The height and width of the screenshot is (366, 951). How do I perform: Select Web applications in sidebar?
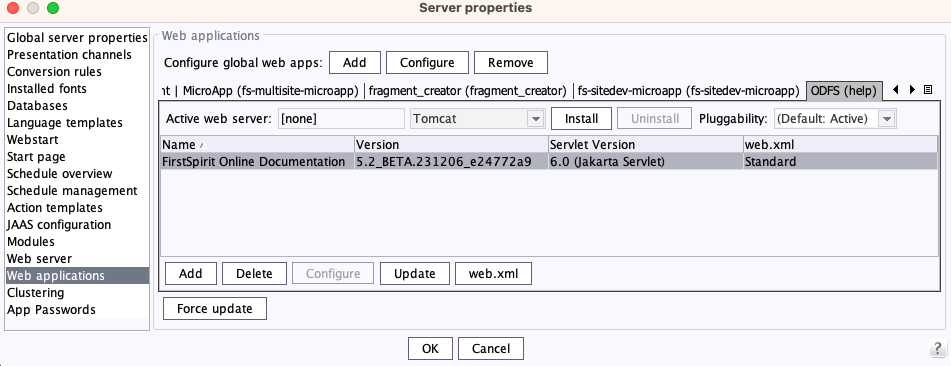[x=77, y=276]
